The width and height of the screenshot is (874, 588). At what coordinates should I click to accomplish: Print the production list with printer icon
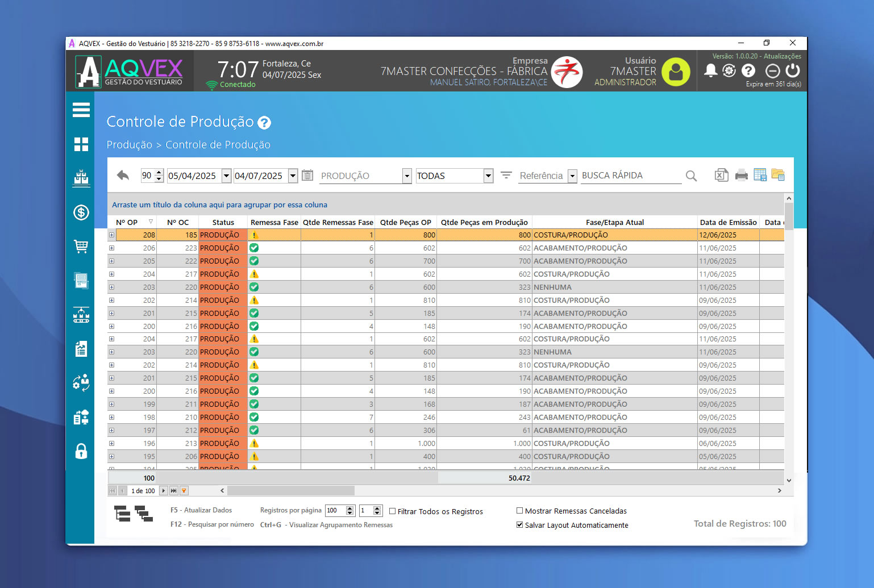click(x=741, y=176)
